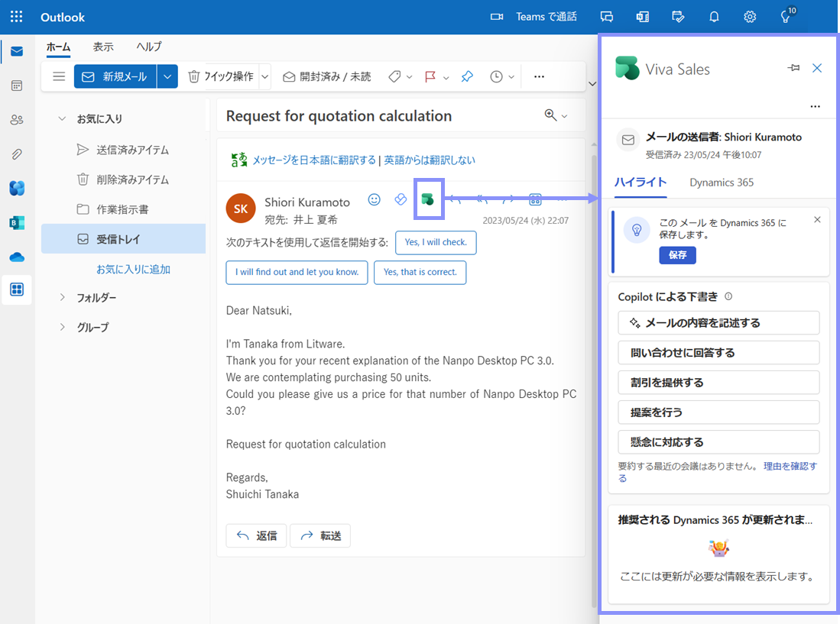Screen dimensions: 840x624
Task: Close the Viva Sales pane
Action: 817,68
